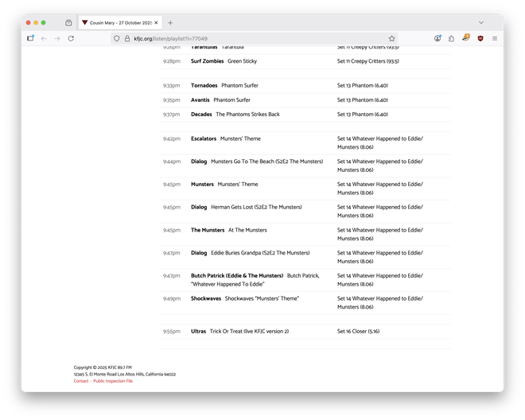Bookmark this page with the star icon
Image resolution: width=525 pixels, height=420 pixels.
(391, 38)
